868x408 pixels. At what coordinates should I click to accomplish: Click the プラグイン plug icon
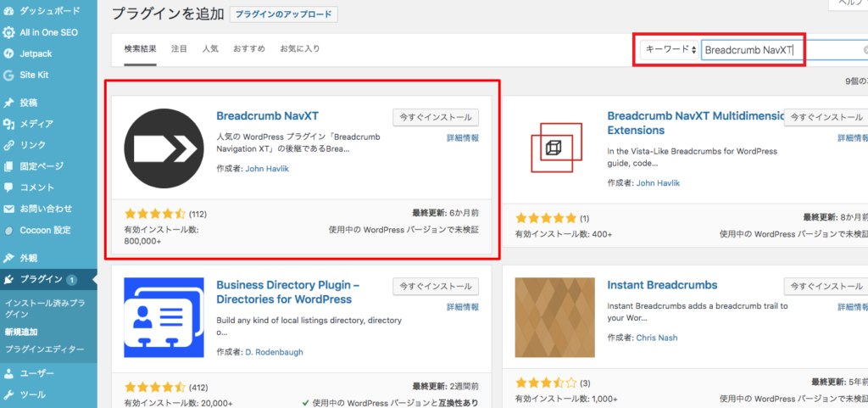pyautogui.click(x=8, y=280)
